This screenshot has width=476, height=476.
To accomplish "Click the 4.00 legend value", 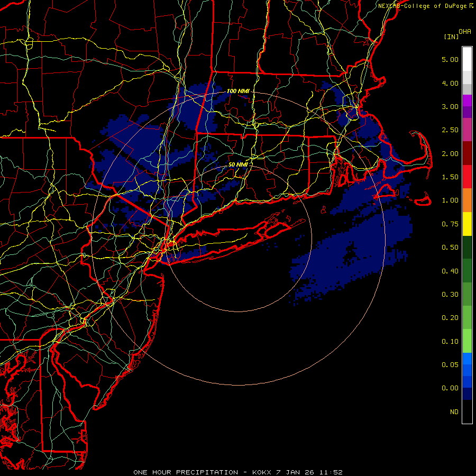I will [450, 83].
